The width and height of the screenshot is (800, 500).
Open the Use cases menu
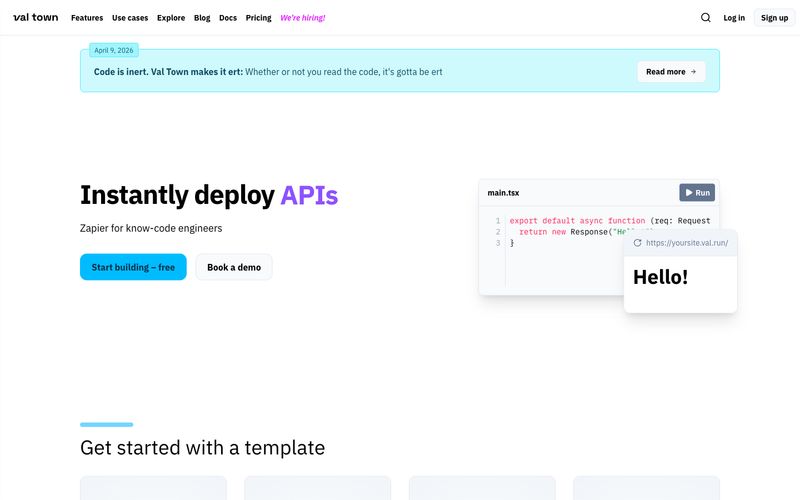click(x=130, y=18)
